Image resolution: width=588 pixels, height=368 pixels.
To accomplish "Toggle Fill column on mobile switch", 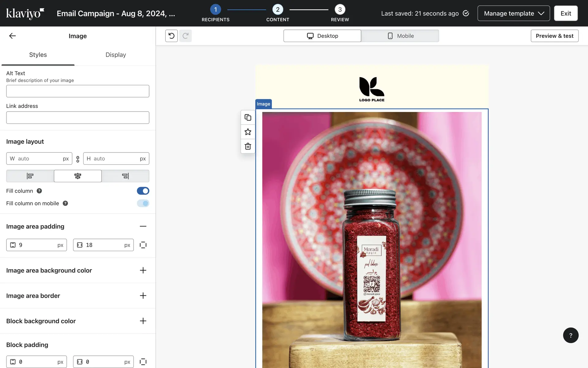I will (x=143, y=203).
